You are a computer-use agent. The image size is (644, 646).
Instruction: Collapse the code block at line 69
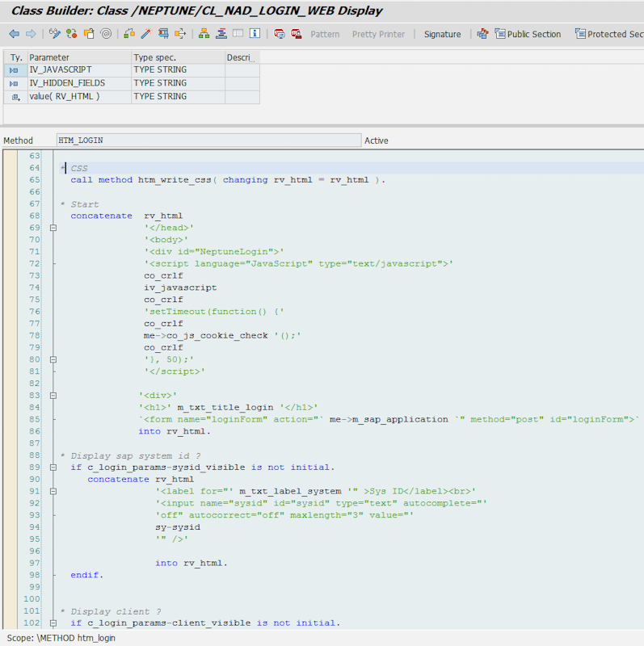(x=53, y=228)
